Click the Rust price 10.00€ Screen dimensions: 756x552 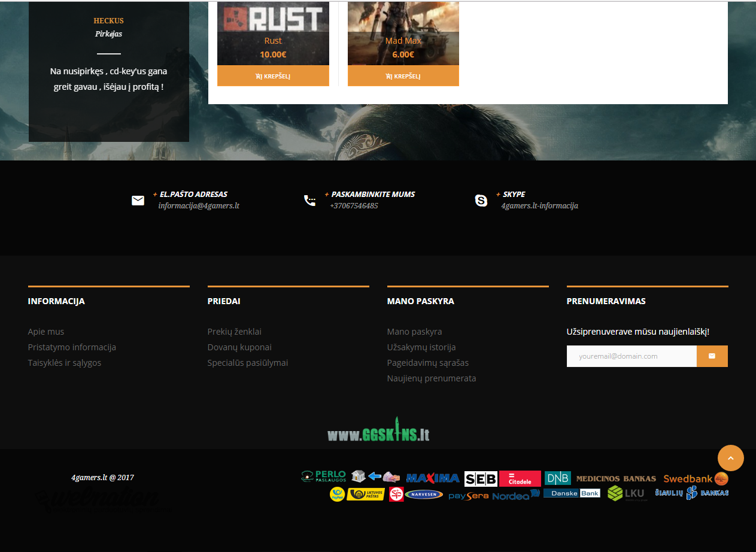tap(273, 54)
